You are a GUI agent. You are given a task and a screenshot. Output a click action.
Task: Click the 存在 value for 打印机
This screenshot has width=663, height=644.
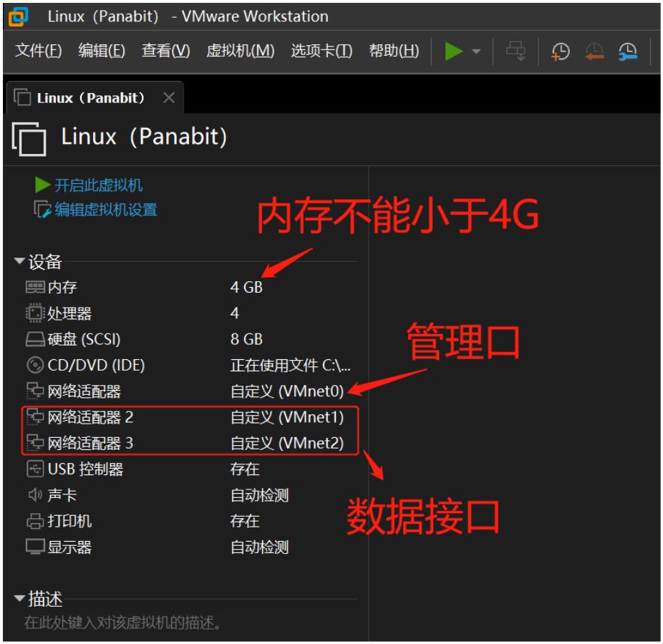point(245,521)
